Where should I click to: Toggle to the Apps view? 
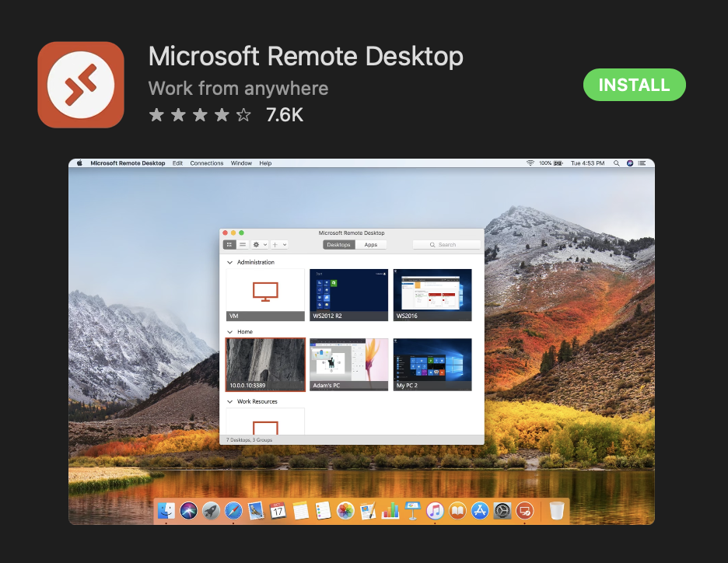369,244
